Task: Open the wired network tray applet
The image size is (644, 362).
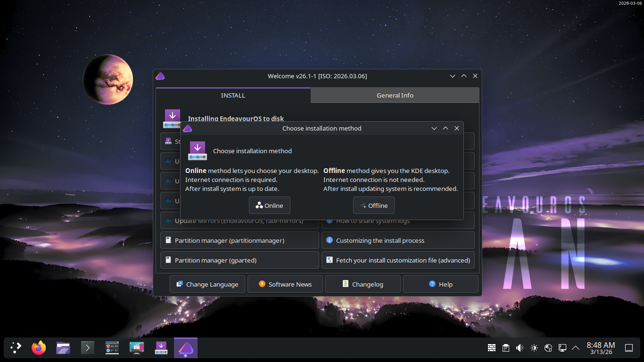Action: [x=562, y=348]
